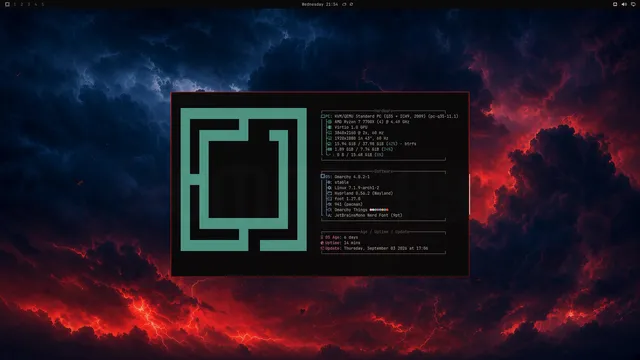Click the large teal Omarchy logo

click(244, 179)
